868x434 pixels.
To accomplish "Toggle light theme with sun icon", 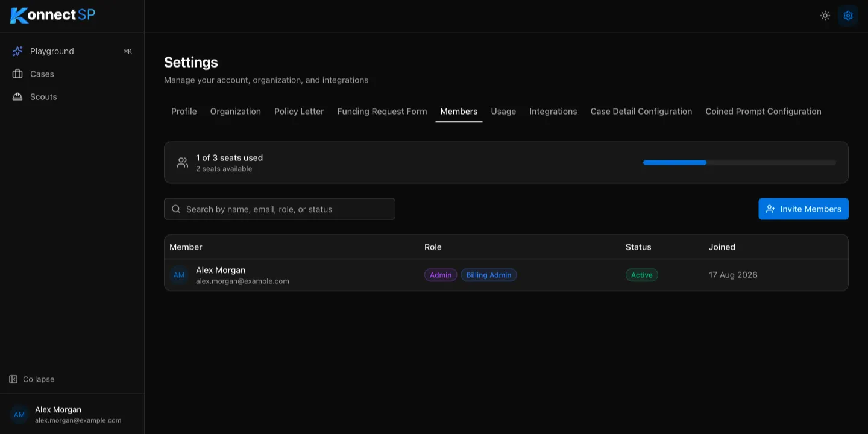I will 825,16.
